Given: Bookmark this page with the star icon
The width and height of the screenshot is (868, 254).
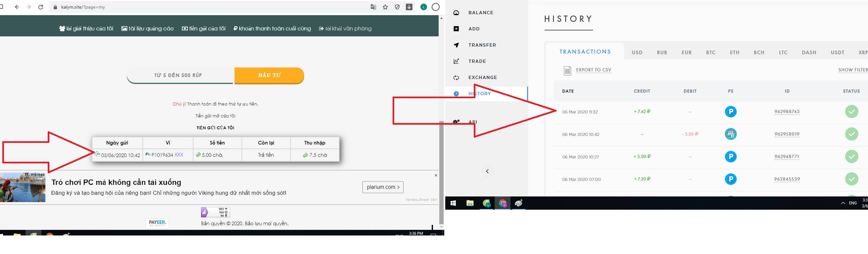Looking at the screenshot, I should click(386, 7).
